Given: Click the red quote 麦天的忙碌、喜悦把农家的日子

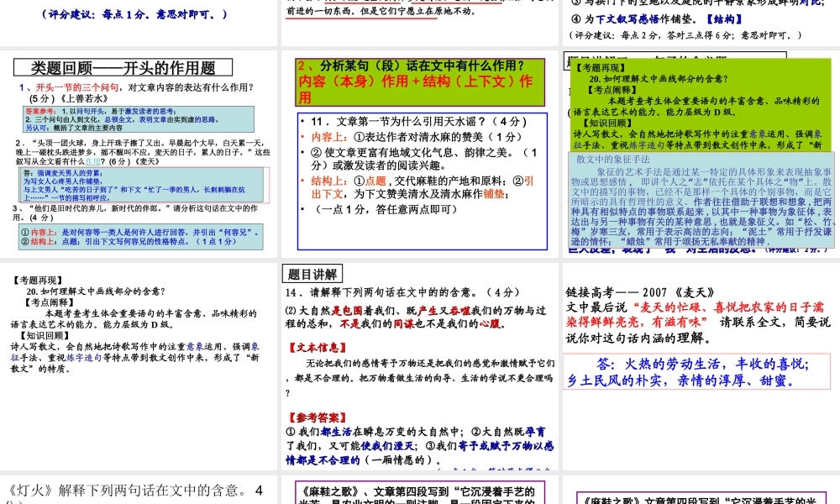Looking at the screenshot, I should tap(695, 314).
